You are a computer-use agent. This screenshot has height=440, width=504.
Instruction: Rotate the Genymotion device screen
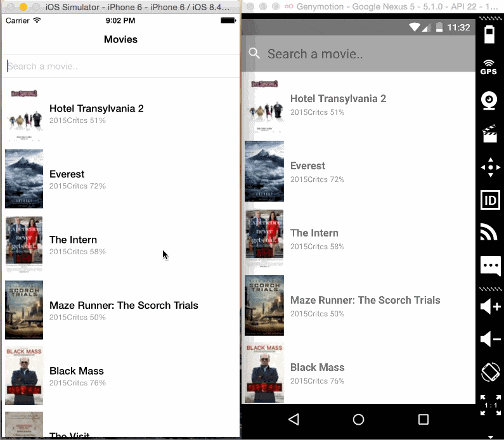491,372
